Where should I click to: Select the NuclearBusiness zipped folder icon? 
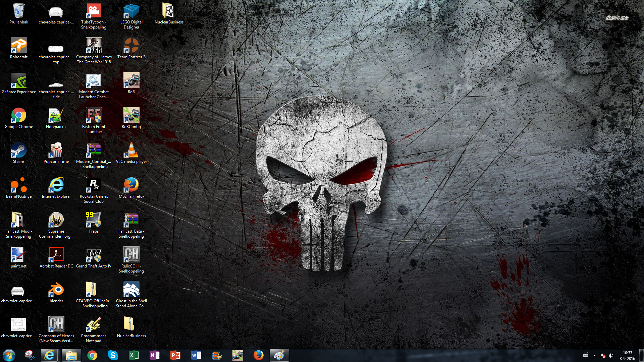pos(131,327)
